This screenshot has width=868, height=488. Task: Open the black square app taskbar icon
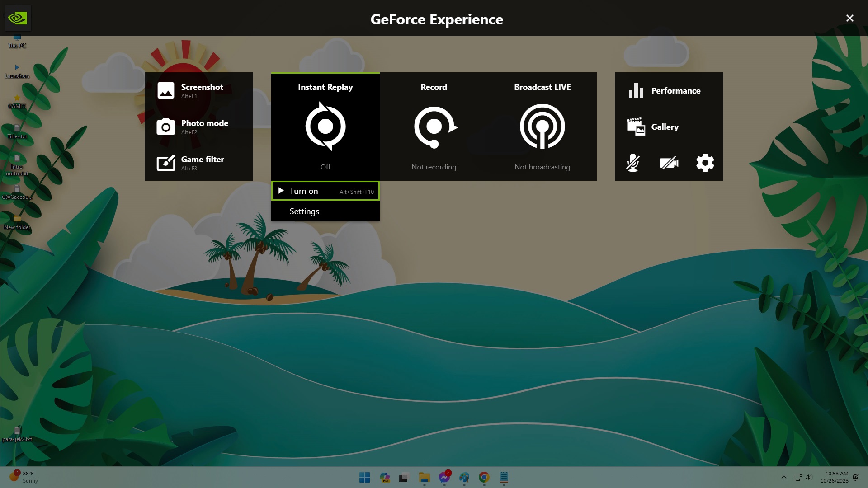pyautogui.click(x=404, y=477)
